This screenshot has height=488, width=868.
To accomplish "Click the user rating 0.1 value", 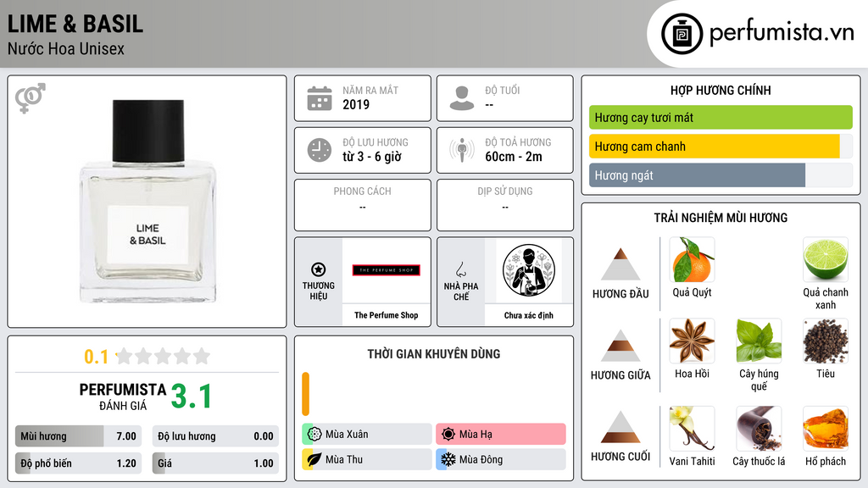I will pos(97,357).
